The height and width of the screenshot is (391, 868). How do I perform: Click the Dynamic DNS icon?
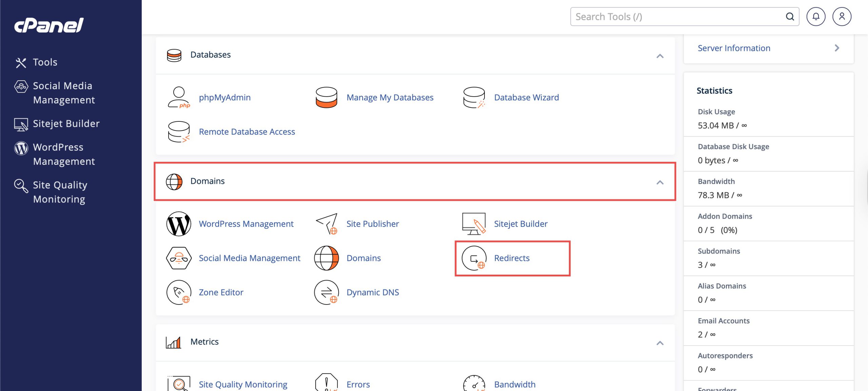point(326,292)
